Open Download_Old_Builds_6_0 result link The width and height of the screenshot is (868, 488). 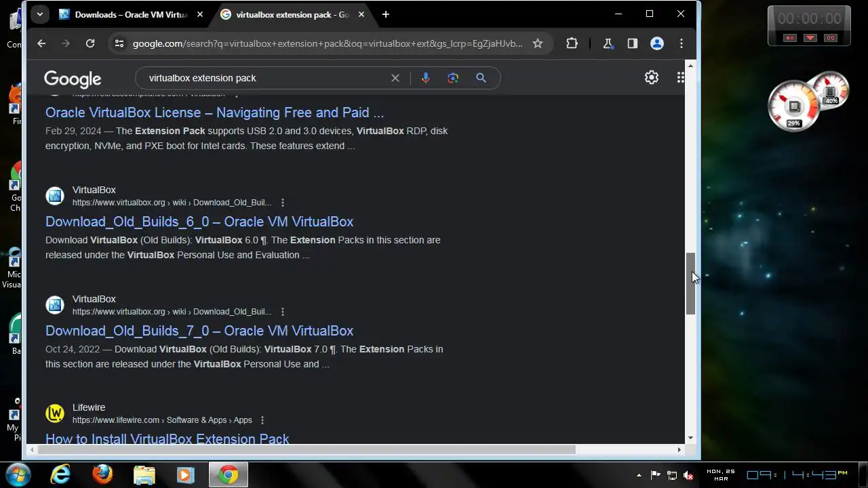pos(199,222)
